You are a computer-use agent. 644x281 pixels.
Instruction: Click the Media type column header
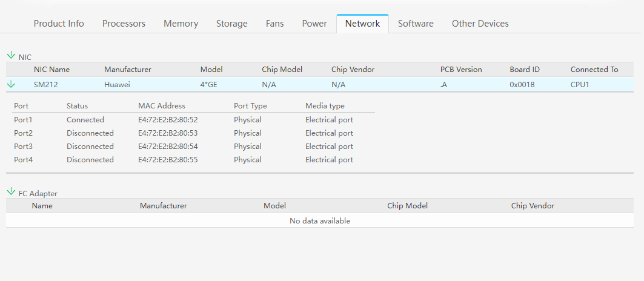coord(325,105)
